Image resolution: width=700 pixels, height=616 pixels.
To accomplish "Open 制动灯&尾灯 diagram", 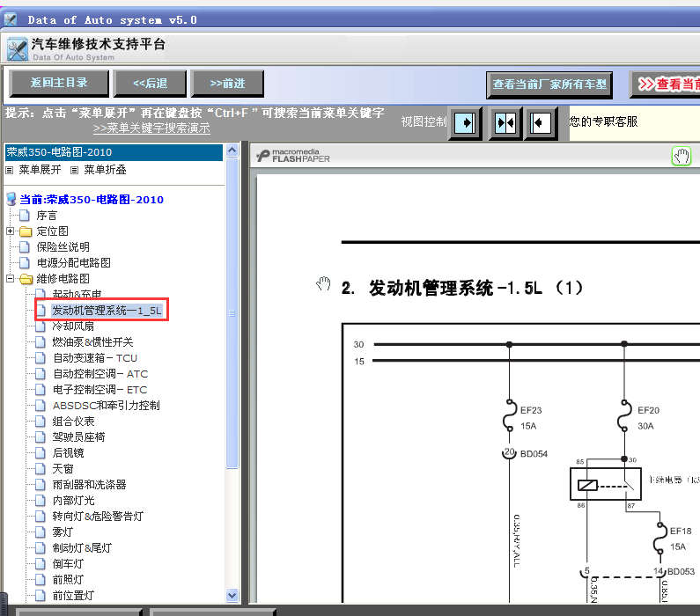I will point(82,547).
